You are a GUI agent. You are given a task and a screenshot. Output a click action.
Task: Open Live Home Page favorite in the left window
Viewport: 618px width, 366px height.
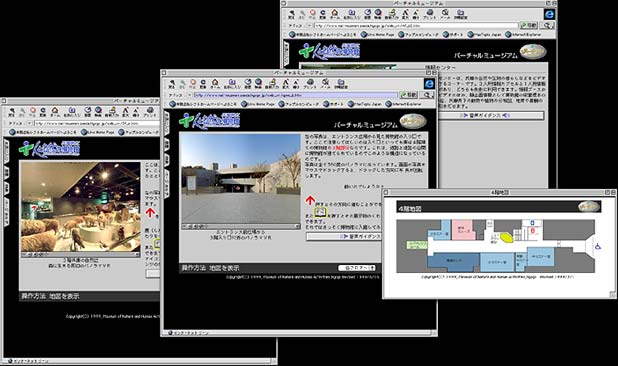point(98,132)
